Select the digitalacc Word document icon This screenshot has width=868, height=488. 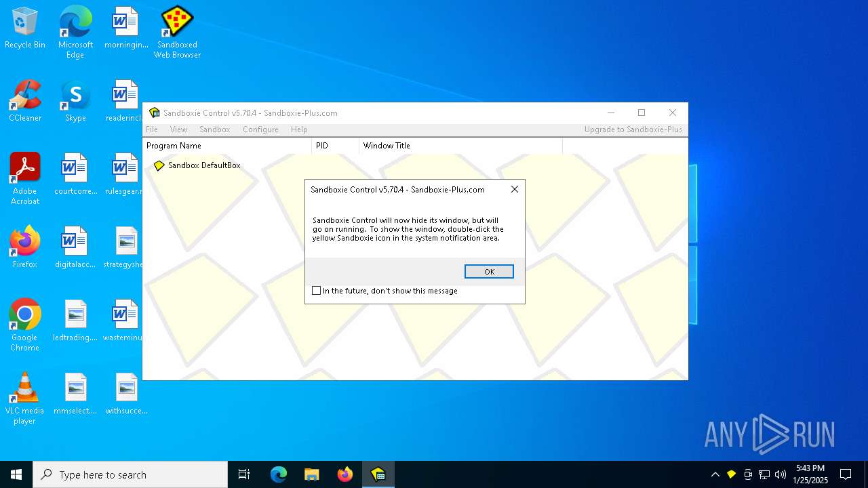pyautogui.click(x=75, y=248)
